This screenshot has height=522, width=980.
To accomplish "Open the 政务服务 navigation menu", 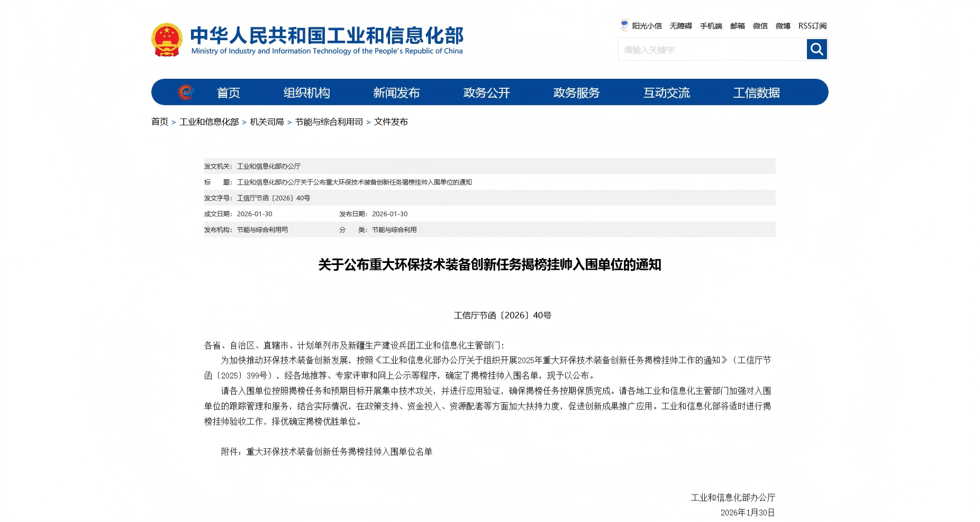I will pyautogui.click(x=577, y=93).
